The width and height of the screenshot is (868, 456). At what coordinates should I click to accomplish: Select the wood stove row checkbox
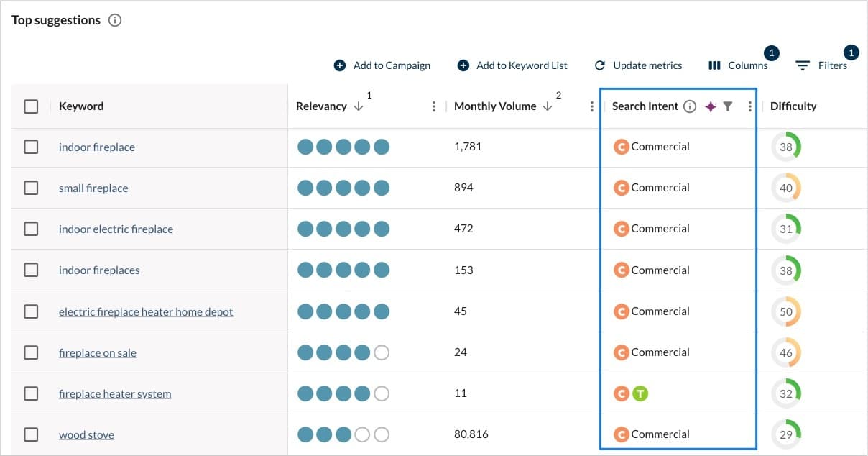[31, 434]
